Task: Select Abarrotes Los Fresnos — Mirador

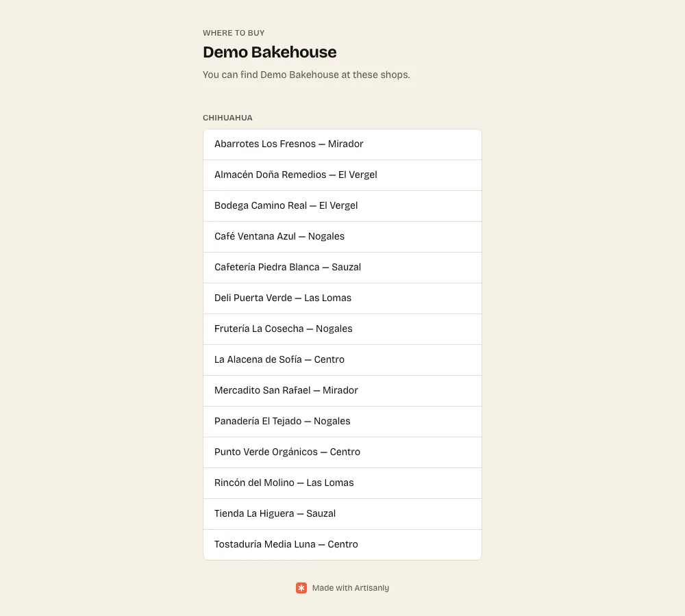Action: tap(342, 144)
